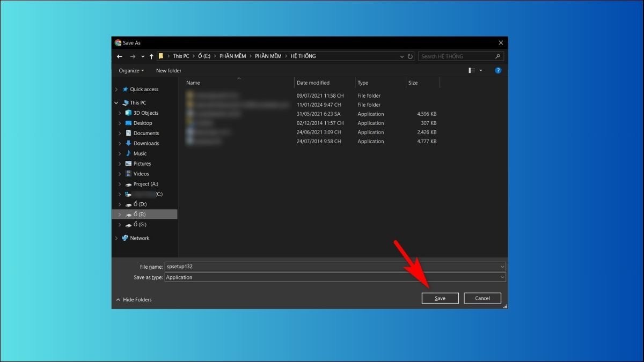Open the Help question mark icon
This screenshot has width=644, height=362.
coord(498,71)
